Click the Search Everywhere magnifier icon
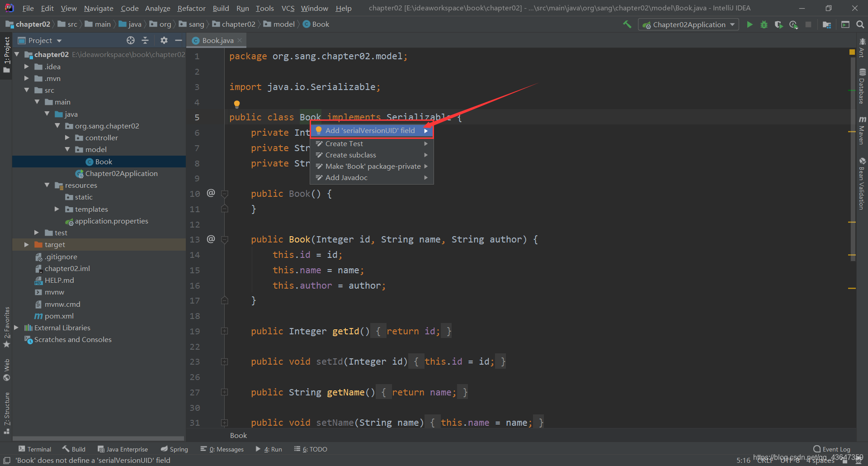Viewport: 868px width, 466px height. click(x=860, y=24)
